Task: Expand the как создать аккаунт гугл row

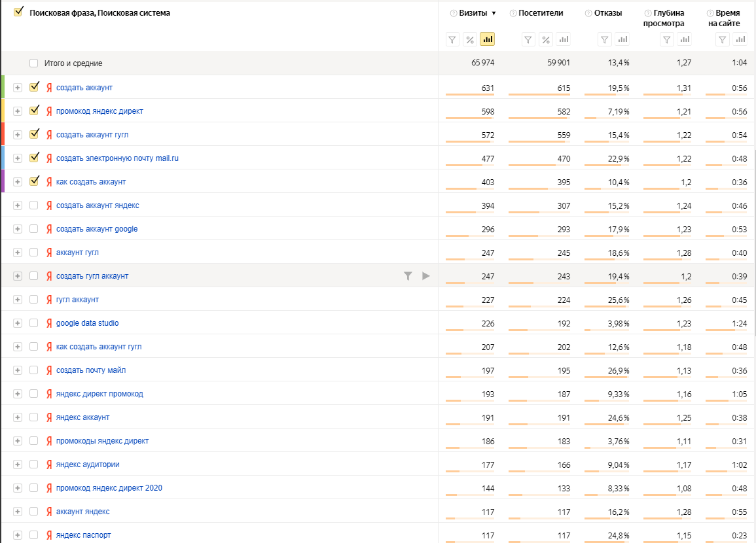Action: click(x=18, y=347)
